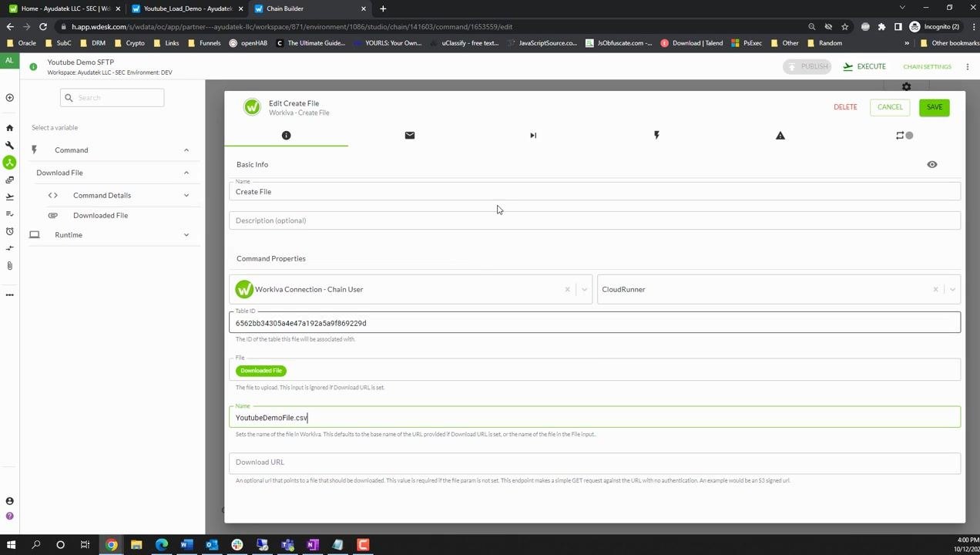Image resolution: width=980 pixels, height=555 pixels.
Task: Select the Downloaded File variable
Action: pos(100,215)
